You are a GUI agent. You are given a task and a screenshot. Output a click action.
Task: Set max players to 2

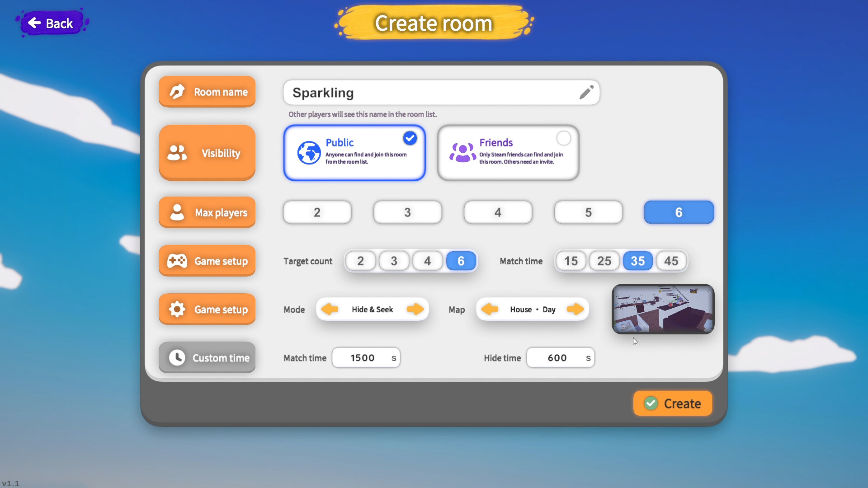point(317,212)
